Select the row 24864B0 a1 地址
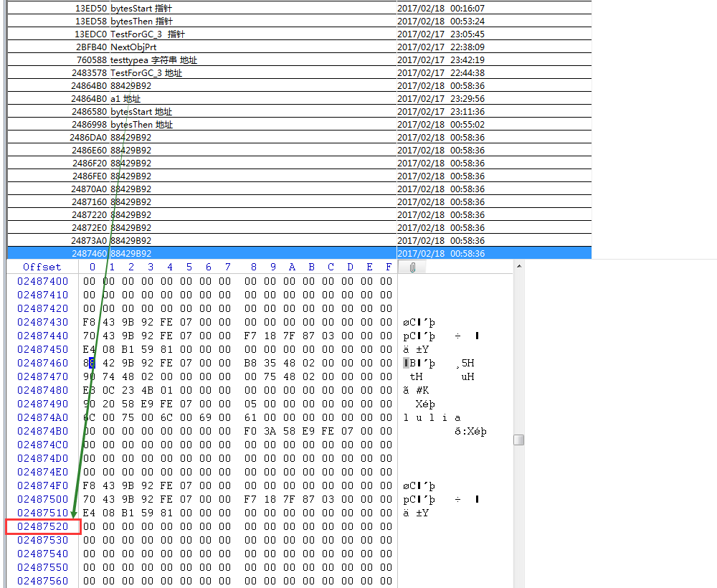Image resolution: width=717 pixels, height=588 pixels. point(300,99)
